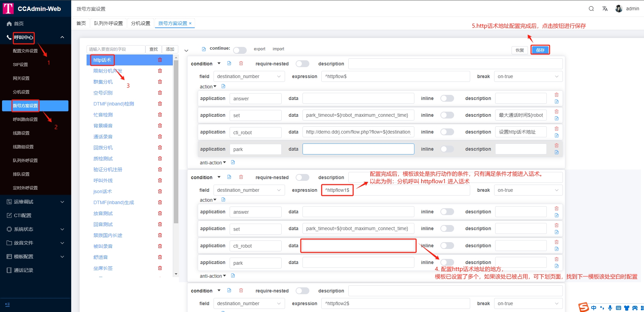Expand the 运维调试 sidebar menu
Viewport: 644px width, 312px height.
coord(36,202)
